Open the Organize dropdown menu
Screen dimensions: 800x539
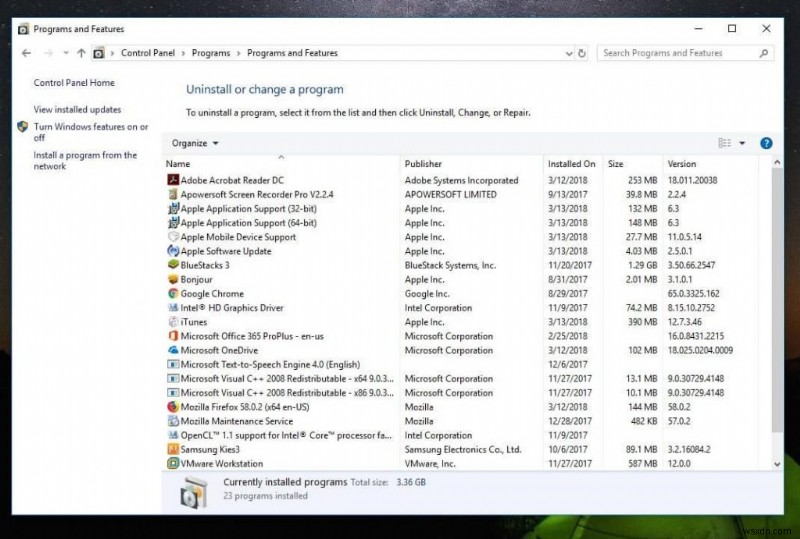pyautogui.click(x=195, y=143)
